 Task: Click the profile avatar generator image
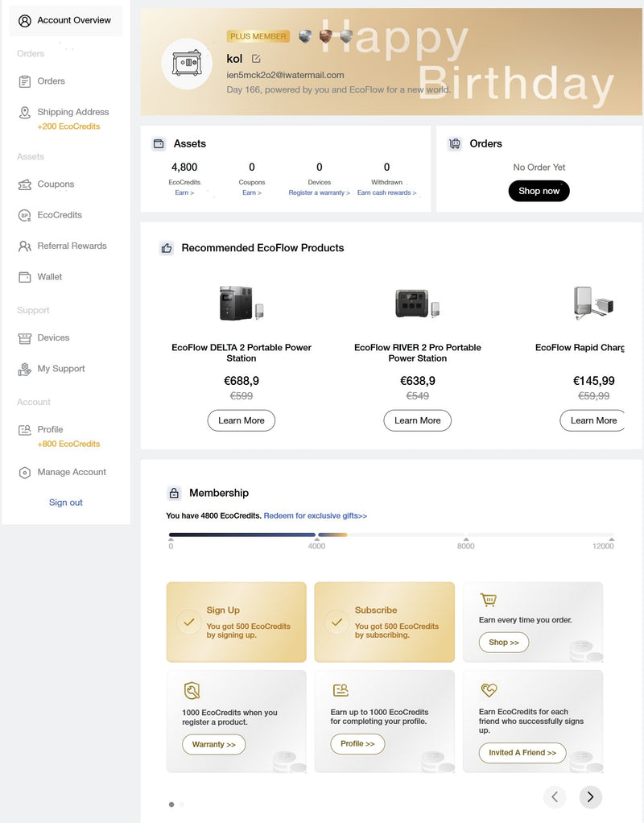[187, 63]
